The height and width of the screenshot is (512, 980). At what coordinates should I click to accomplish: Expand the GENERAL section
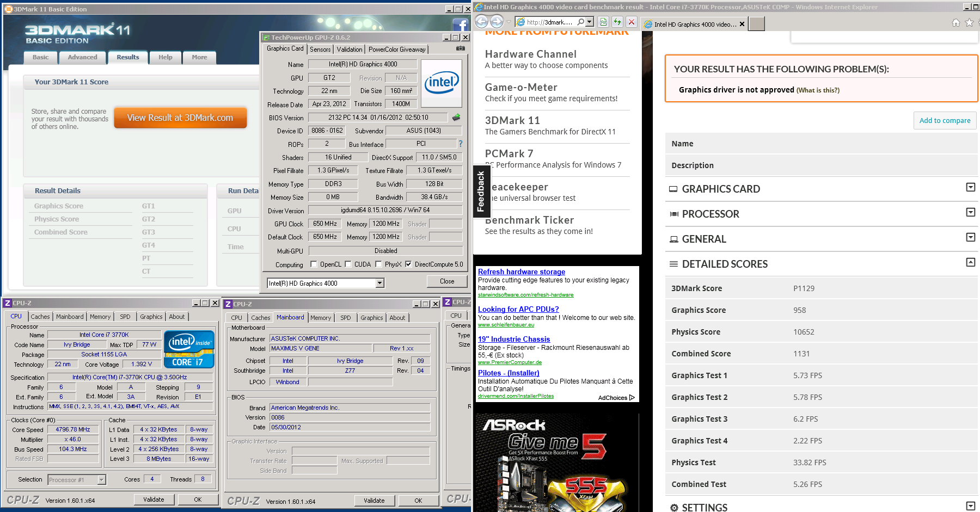970,238
